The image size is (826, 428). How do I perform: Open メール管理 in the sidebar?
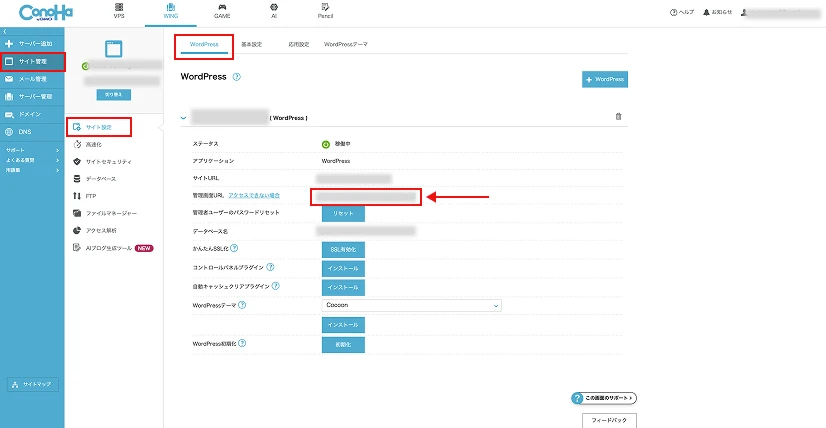click(x=33, y=79)
